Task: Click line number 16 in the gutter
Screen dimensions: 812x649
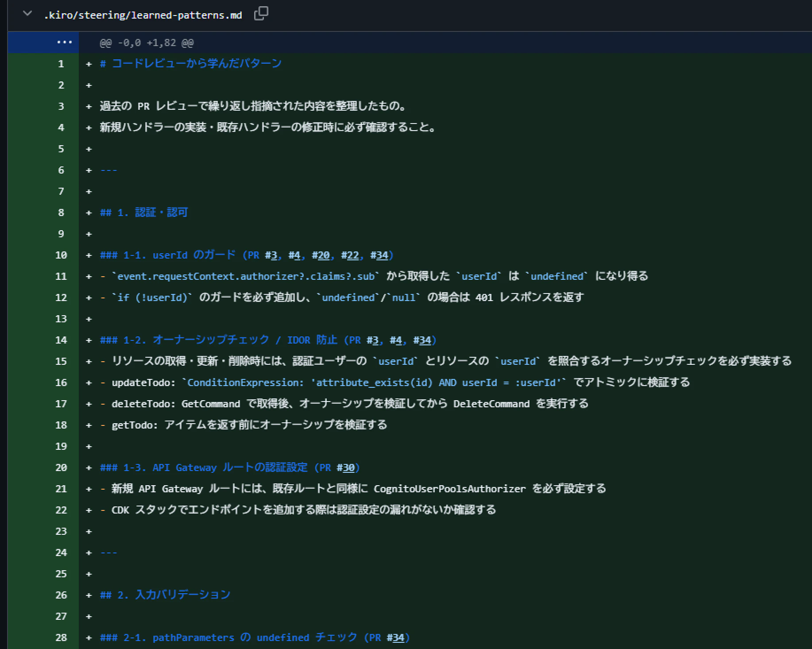Action: 61,383
